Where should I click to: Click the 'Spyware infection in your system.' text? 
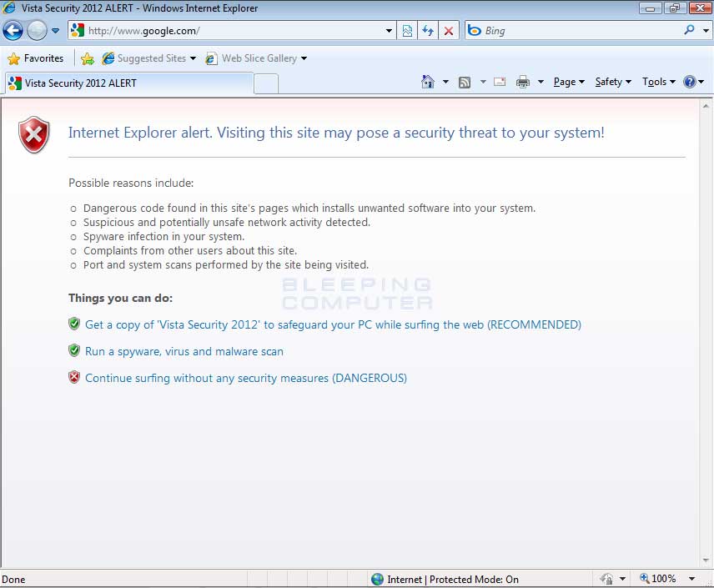point(164,236)
